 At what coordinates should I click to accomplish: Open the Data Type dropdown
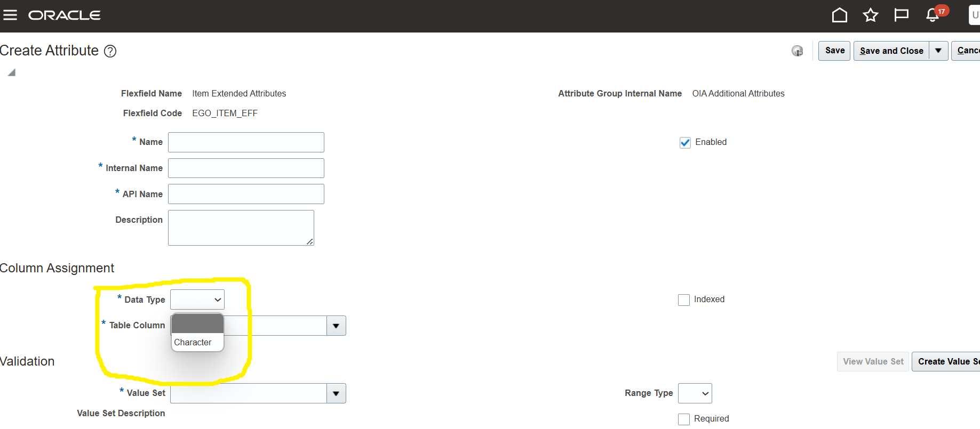coord(197,300)
